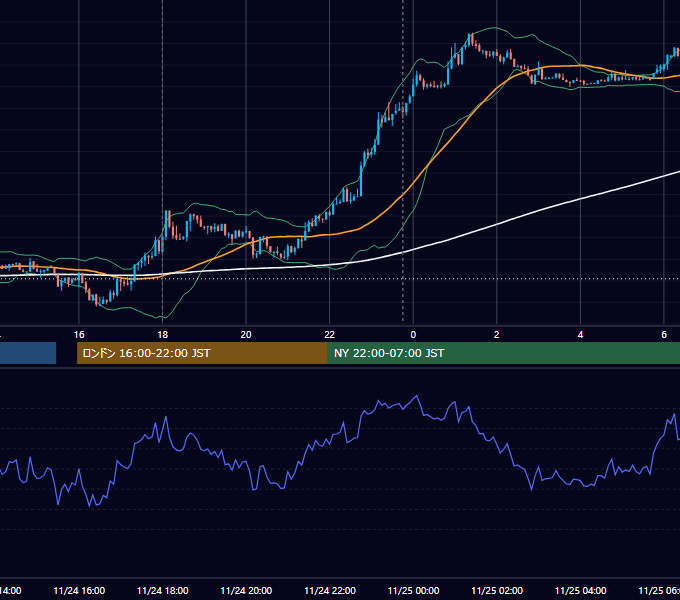
Task: Click the NY 22:00-07:00 JST session bar
Action: 503,353
